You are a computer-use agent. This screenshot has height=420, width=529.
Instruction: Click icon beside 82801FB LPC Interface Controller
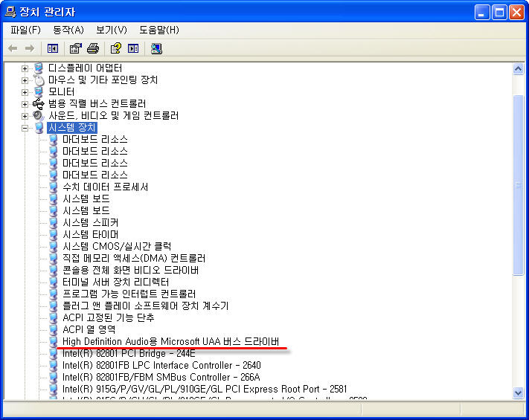[x=54, y=366]
